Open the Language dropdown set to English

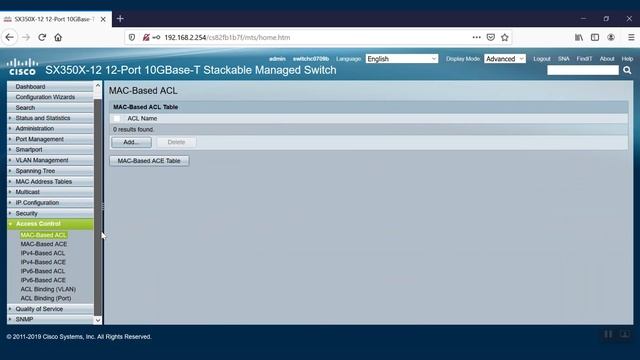pyautogui.click(x=402, y=59)
